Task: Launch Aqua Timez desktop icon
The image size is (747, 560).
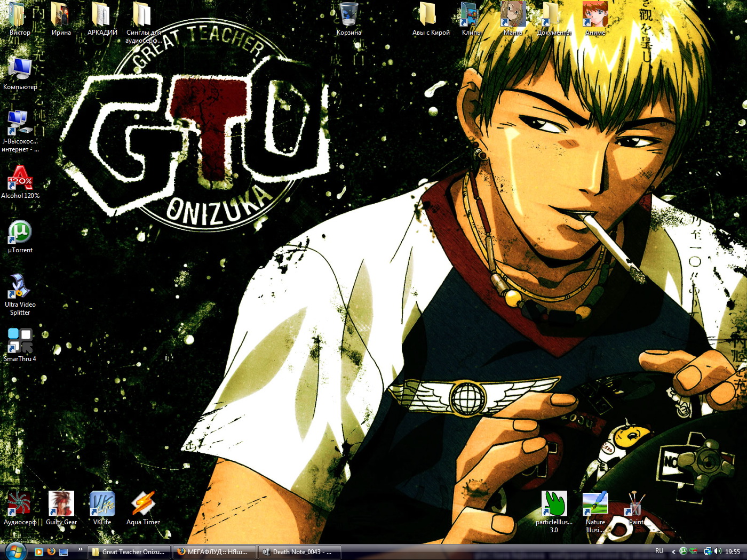Action: (143, 508)
